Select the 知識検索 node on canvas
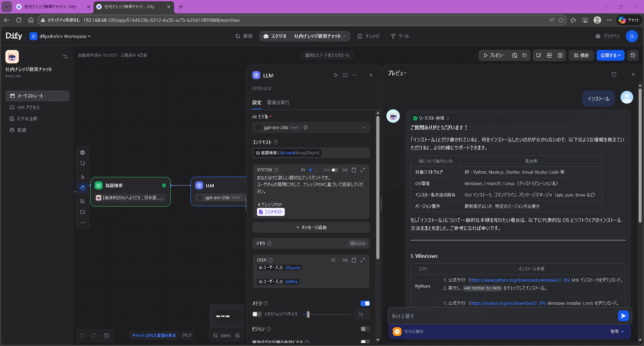644x346 pixels. (130, 192)
